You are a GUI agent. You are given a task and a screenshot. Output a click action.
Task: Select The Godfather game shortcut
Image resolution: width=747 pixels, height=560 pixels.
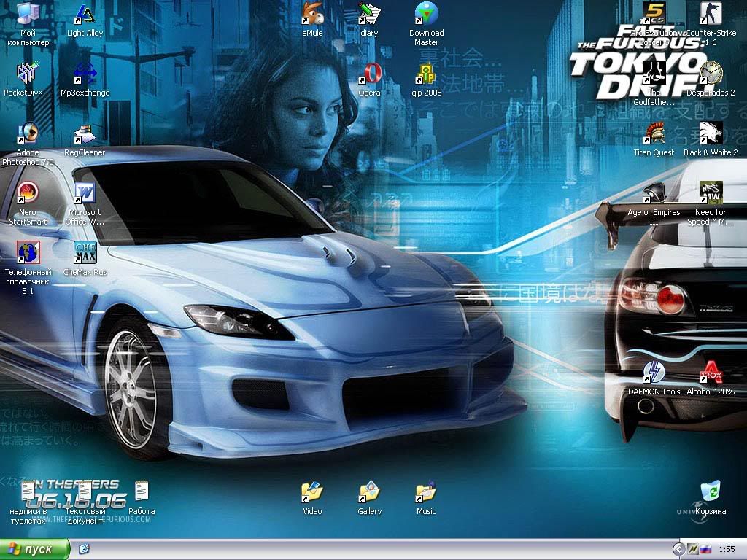tap(654, 74)
